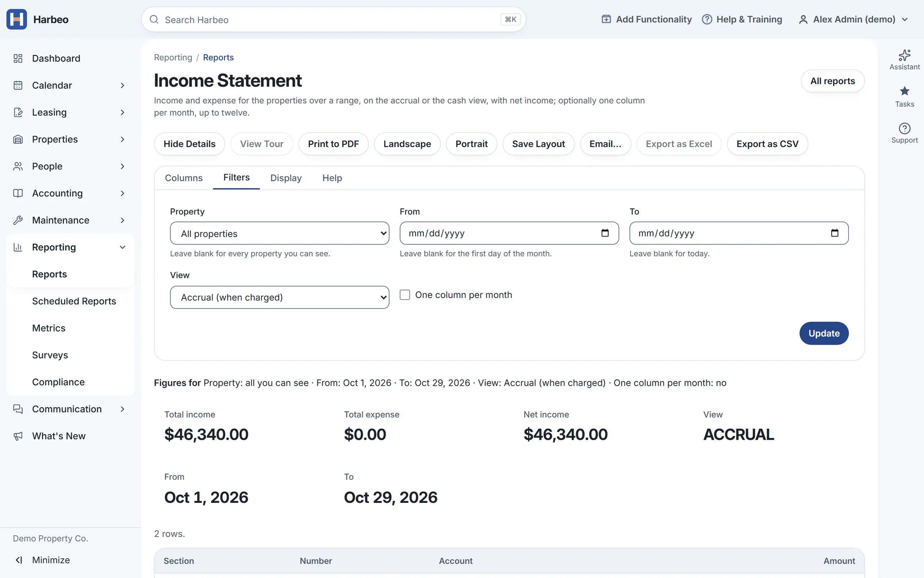Click the Minimize sidebar collapse icon
The image size is (924, 578).
19,560
